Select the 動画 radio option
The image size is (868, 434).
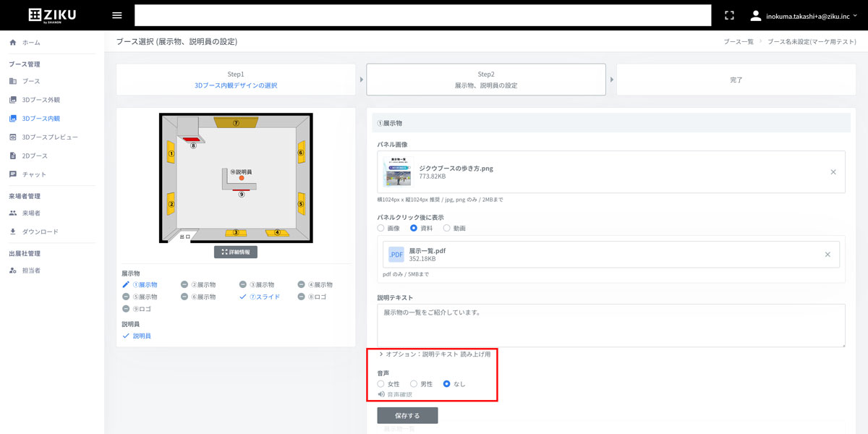pyautogui.click(x=446, y=228)
